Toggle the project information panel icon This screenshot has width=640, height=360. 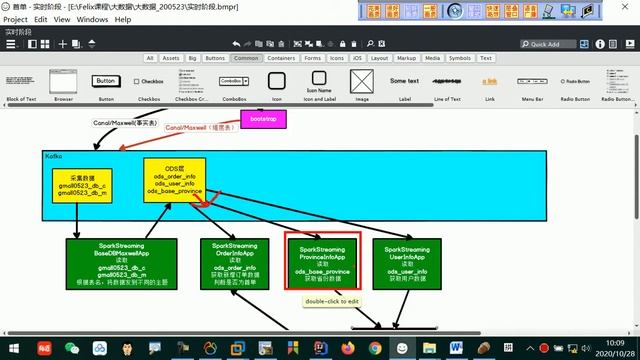[613, 44]
